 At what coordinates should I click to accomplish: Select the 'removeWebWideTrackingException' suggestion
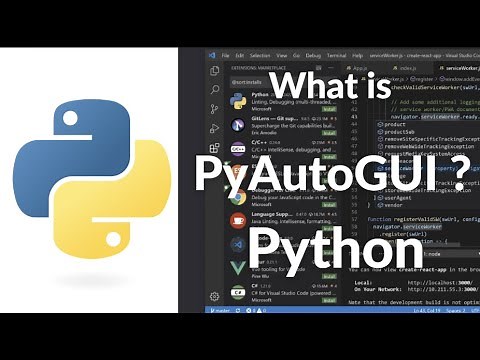pyautogui.click(x=428, y=146)
